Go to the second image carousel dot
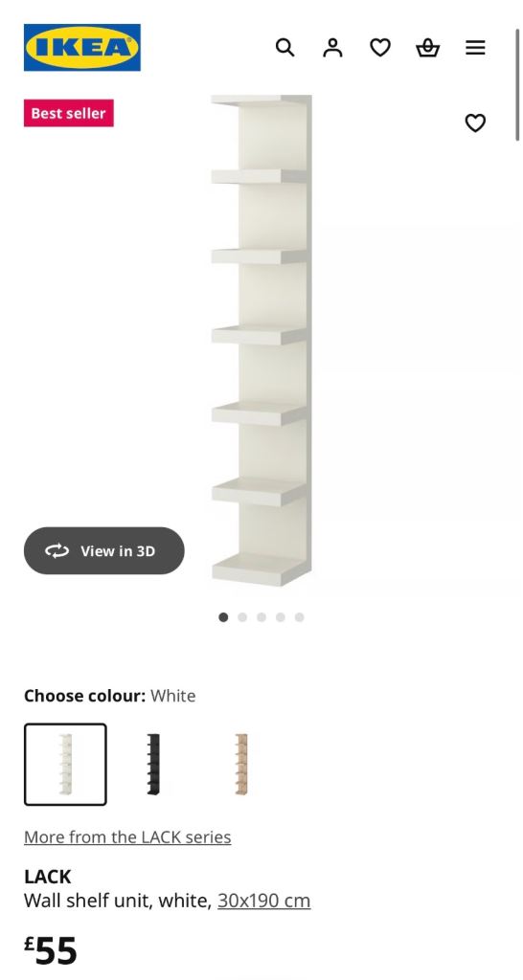The height and width of the screenshot is (980, 523). point(242,617)
